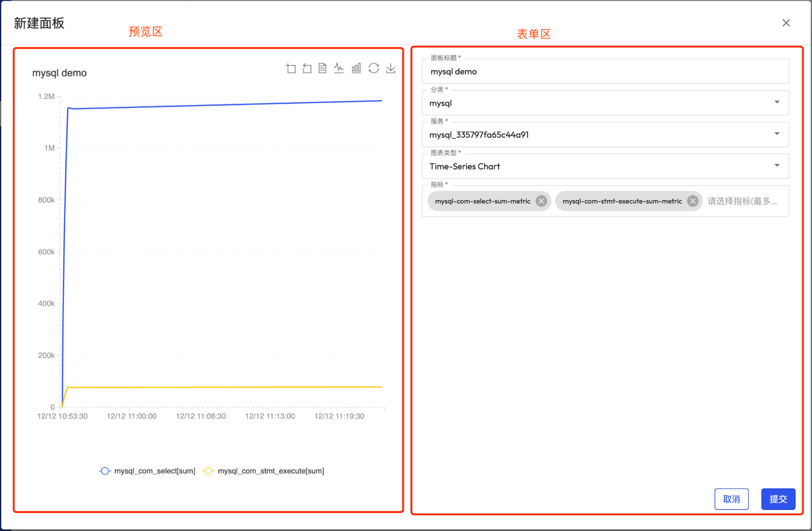This screenshot has height=531, width=812.
Task: Download chart as image icon
Action: point(391,68)
